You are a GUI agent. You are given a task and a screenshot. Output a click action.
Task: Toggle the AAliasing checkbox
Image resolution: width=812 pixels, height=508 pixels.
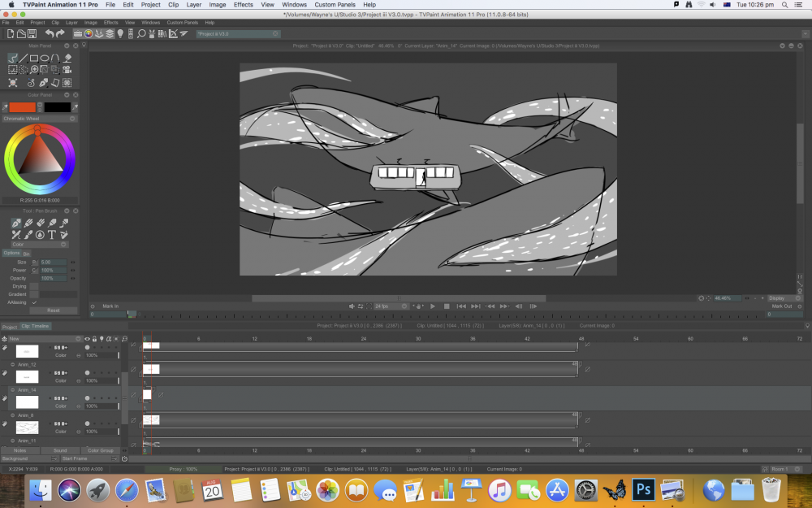coord(34,302)
